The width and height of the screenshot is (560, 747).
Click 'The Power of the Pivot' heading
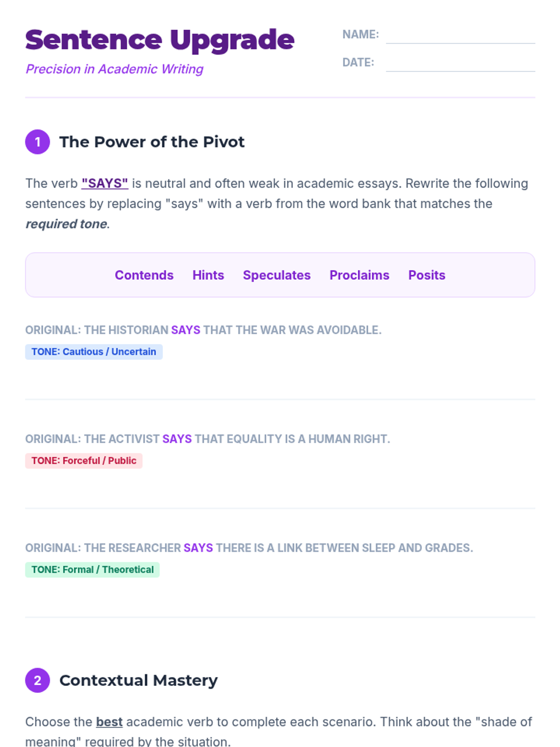point(152,142)
